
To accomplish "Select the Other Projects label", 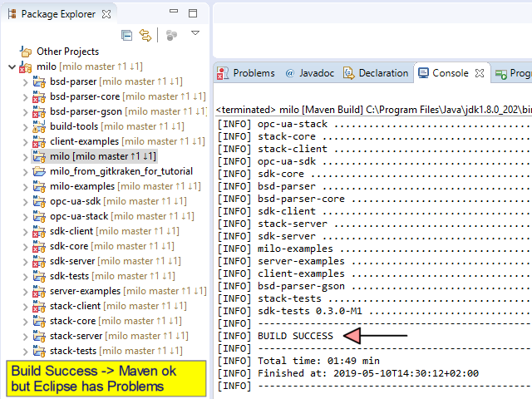I will 68,52.
